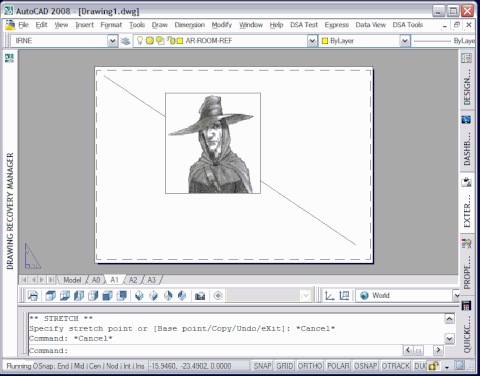The width and height of the screenshot is (480, 376).
Task: Expand the ByLayer color dropdown arrow
Action: (405, 41)
